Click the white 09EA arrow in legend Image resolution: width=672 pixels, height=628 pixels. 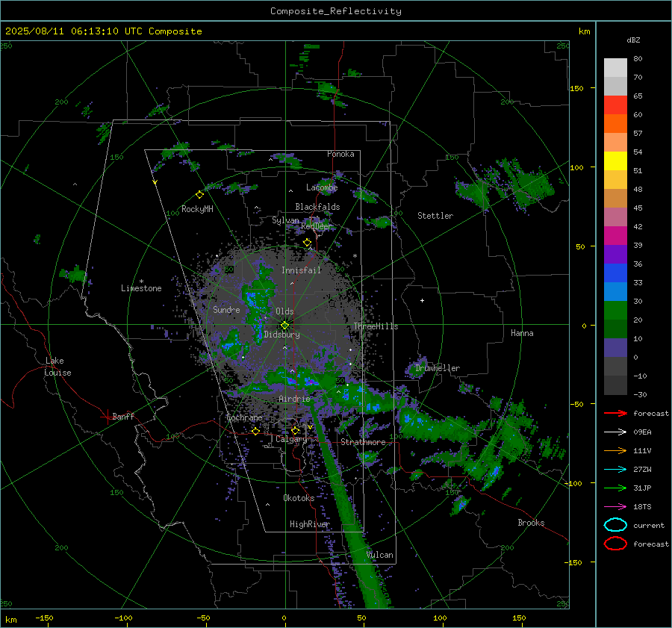click(x=615, y=432)
